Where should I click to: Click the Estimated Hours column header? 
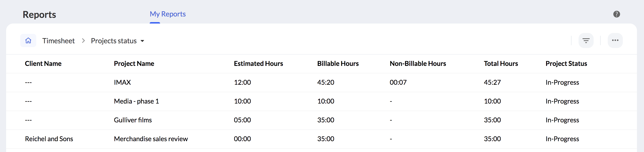click(258, 64)
